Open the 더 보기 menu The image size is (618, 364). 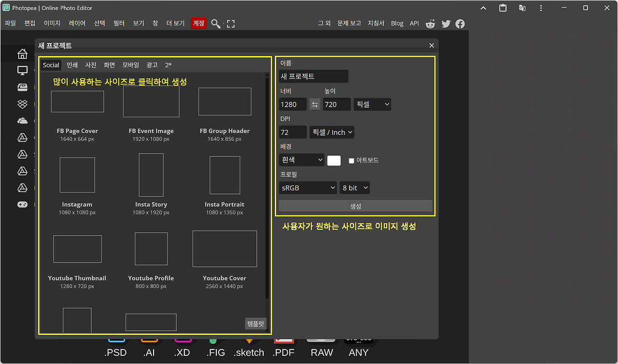(x=175, y=23)
